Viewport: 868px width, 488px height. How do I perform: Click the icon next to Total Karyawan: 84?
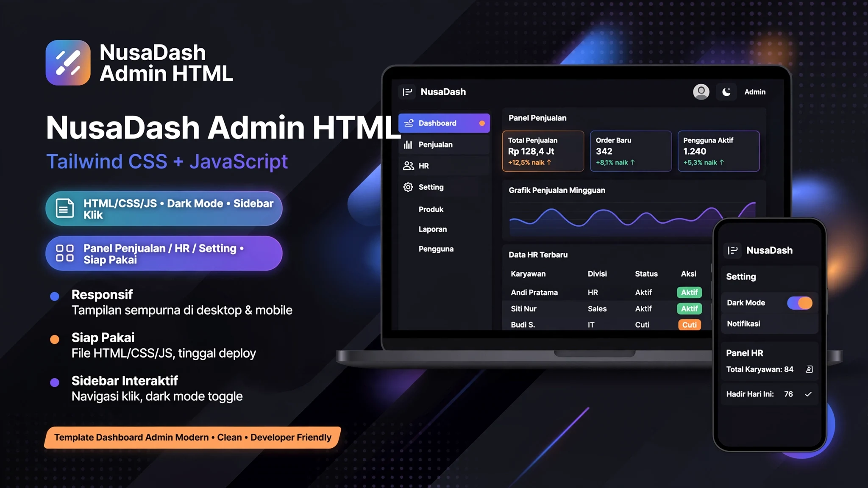[x=809, y=369]
